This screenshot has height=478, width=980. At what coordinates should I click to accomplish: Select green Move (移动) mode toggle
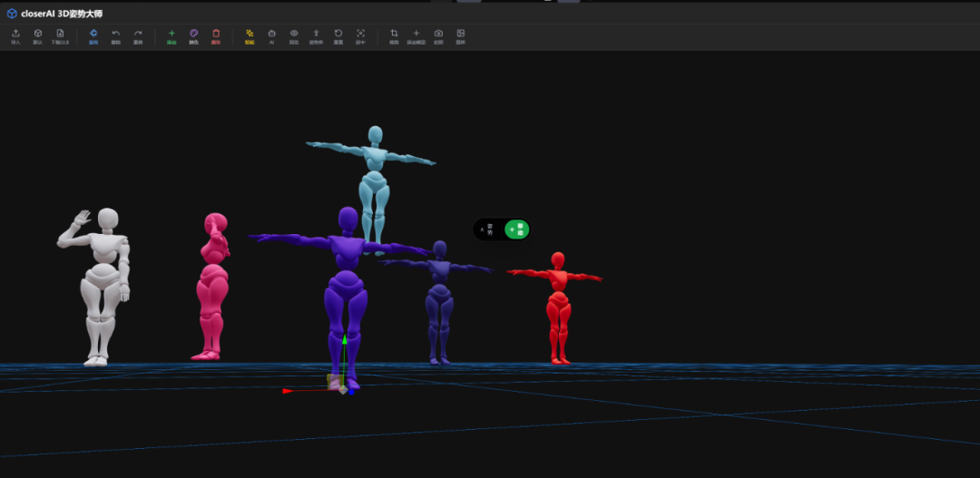pyautogui.click(x=516, y=229)
